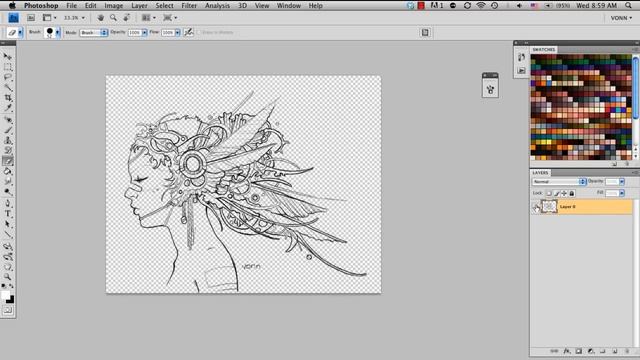The image size is (640, 360).
Task: Click the Hand tool in application bar
Action: (100, 18)
